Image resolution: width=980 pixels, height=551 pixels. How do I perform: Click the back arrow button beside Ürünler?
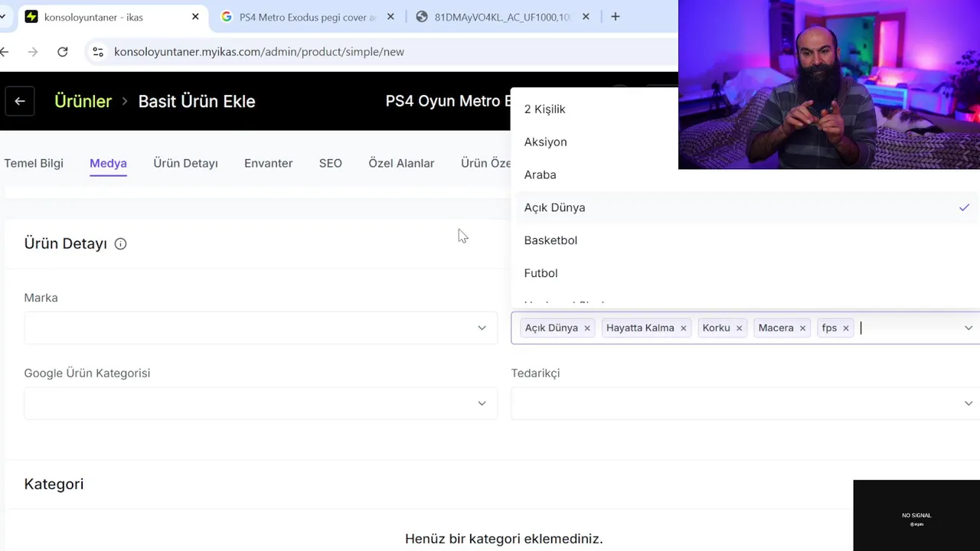tap(20, 101)
